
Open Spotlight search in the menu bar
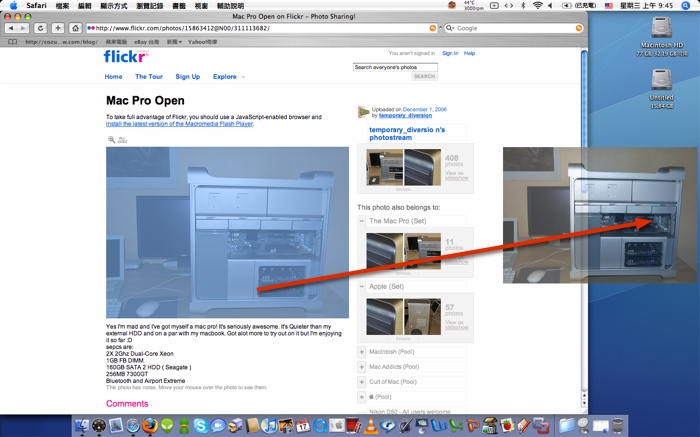(x=686, y=5)
